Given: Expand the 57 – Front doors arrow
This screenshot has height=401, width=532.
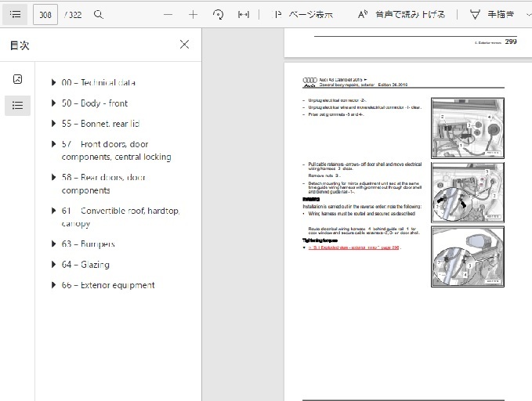Looking at the screenshot, I should 53,144.
